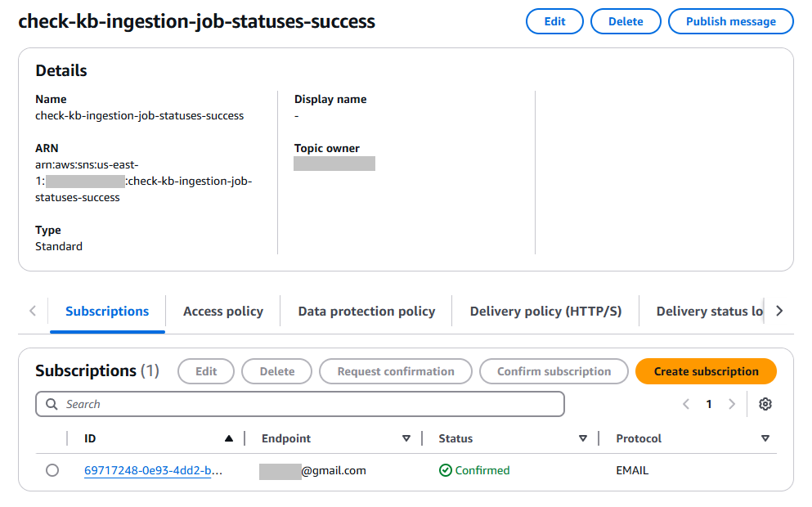Viewport: 812px width, 507px height.
Task: Click the page heading check-kb-ingestion-job-statuses-success
Action: (x=197, y=21)
